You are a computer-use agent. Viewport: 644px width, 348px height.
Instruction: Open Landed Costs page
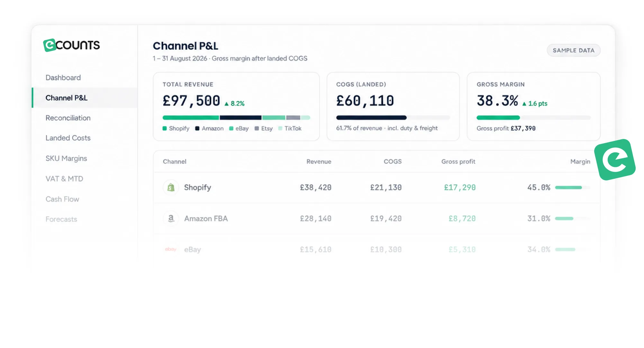click(x=68, y=138)
